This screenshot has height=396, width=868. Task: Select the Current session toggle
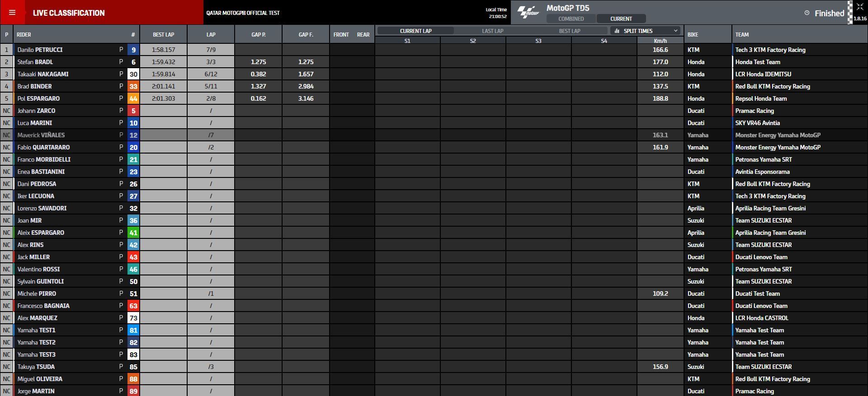621,19
